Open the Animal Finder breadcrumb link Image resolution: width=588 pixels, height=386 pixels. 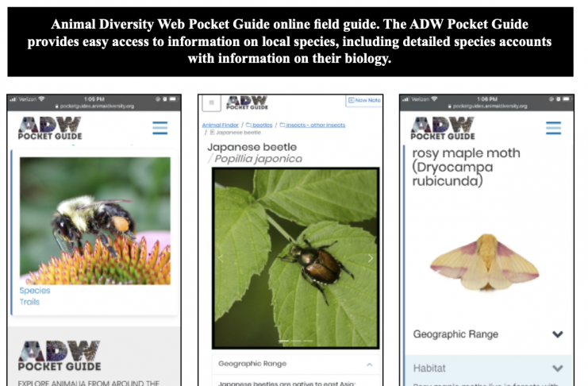click(220, 125)
